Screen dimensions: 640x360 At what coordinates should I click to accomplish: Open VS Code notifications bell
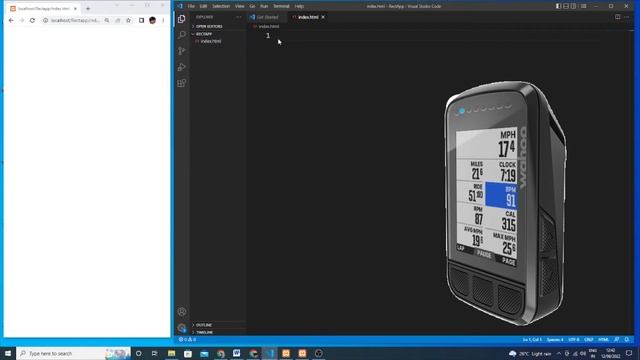627,340
